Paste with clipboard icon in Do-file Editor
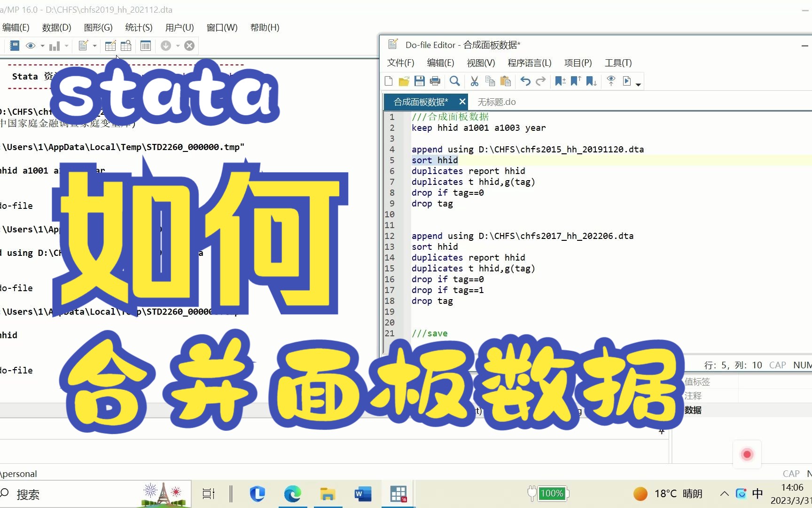This screenshot has width=812, height=508. [x=506, y=81]
